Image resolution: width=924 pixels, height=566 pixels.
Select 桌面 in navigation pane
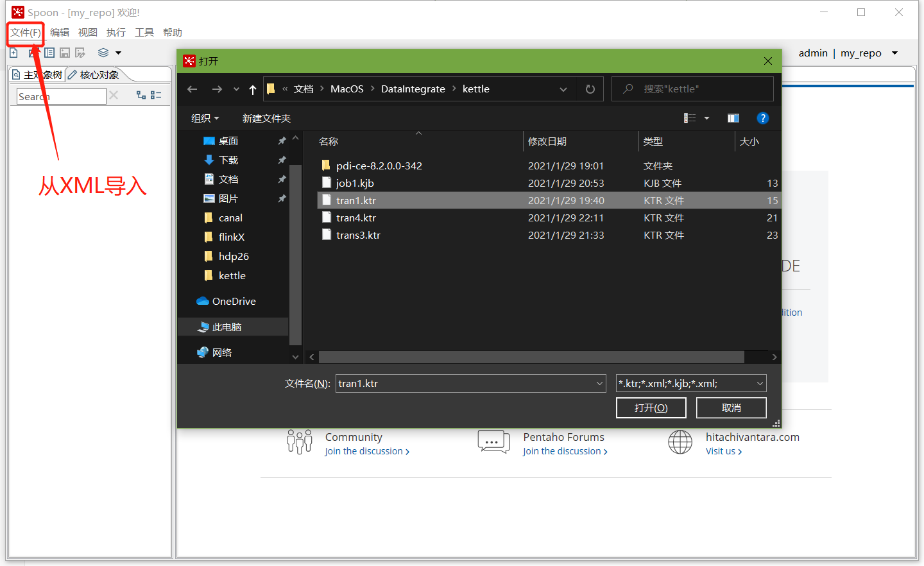click(228, 141)
